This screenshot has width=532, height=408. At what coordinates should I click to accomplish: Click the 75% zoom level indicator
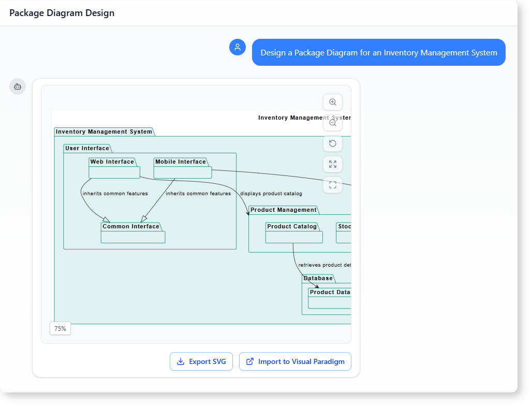[x=60, y=328]
